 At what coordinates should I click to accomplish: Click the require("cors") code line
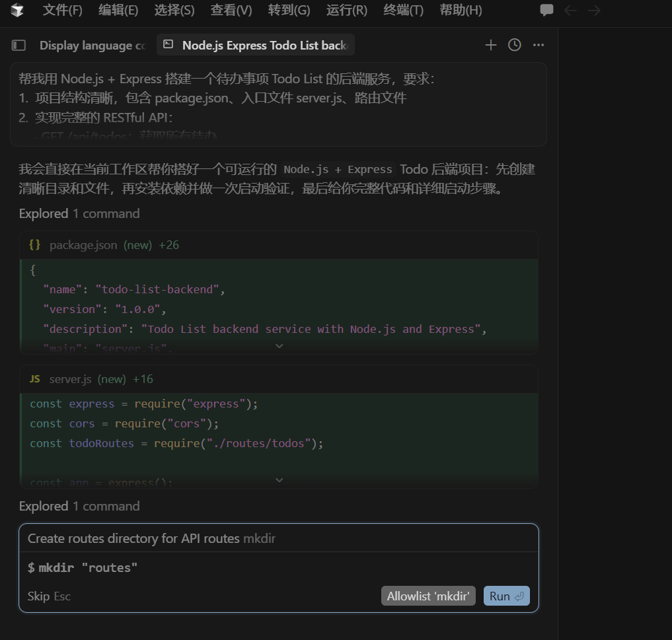124,423
